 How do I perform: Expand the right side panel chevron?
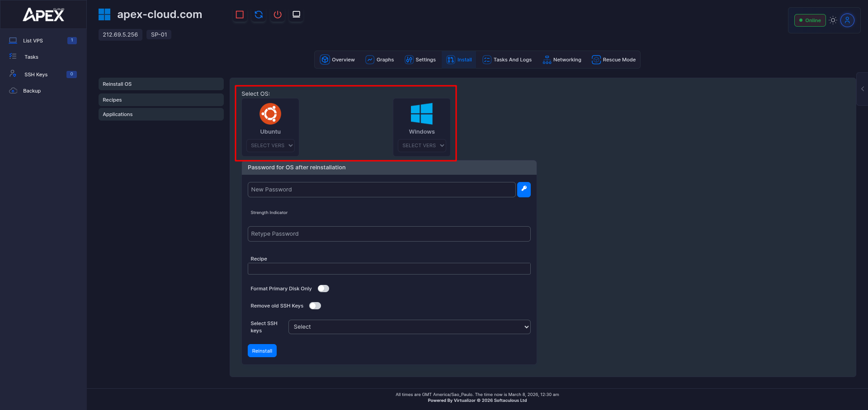[863, 89]
